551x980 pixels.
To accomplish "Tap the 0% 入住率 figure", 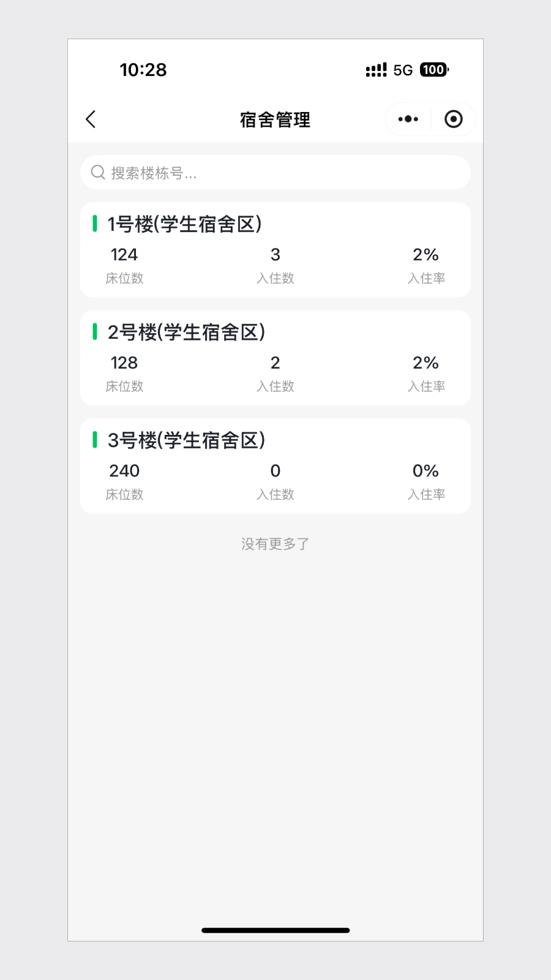I will click(425, 470).
